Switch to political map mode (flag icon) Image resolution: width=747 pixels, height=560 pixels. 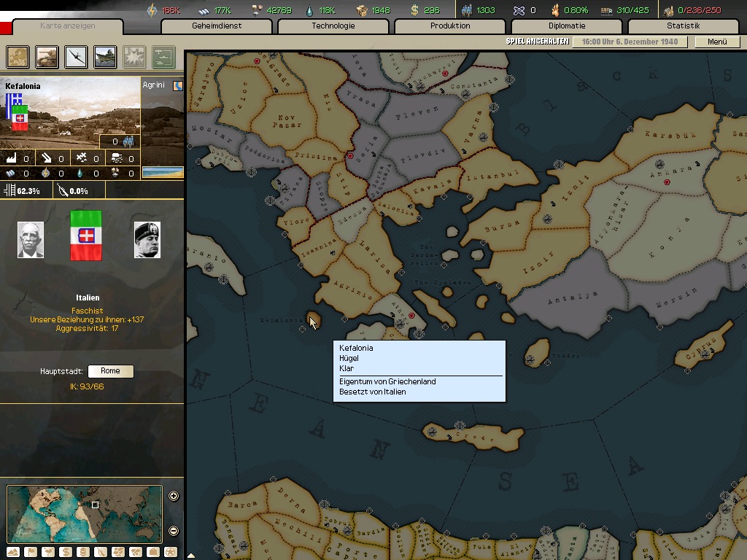point(31,552)
